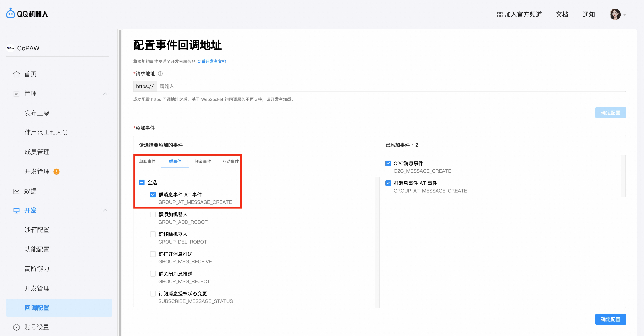Click the info icon beside 请求地址
This screenshot has height=336, width=644.
[x=160, y=74]
